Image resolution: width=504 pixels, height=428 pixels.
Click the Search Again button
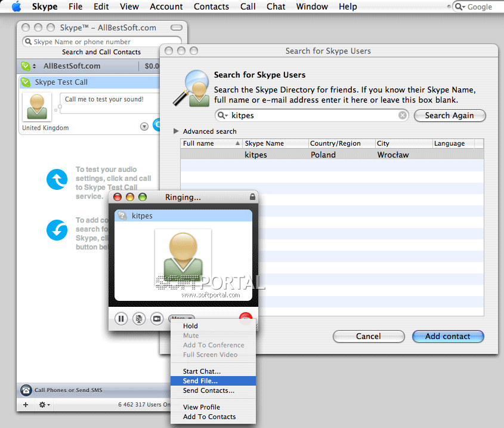pyautogui.click(x=450, y=116)
